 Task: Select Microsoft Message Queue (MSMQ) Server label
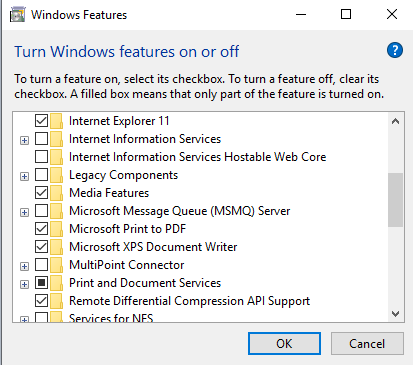(180, 211)
